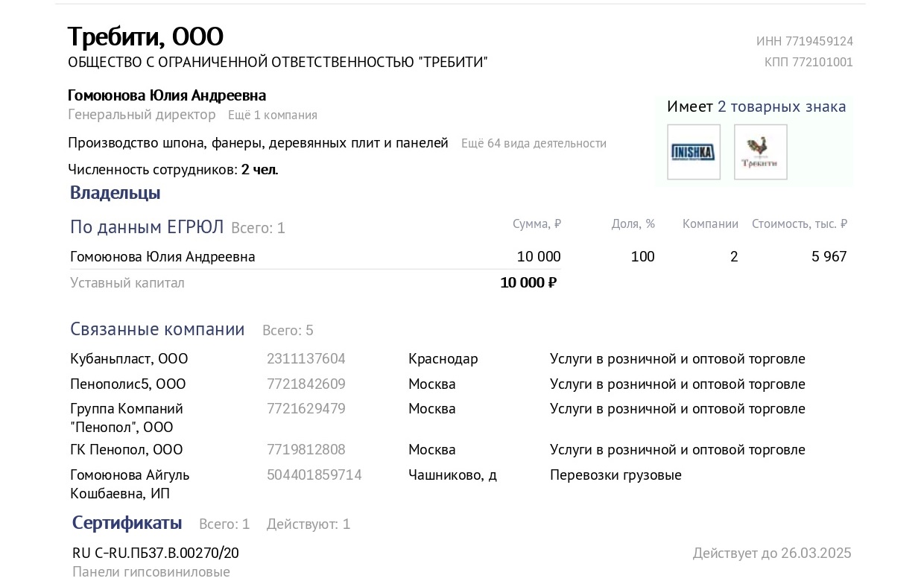Open the Требити rooster trademark thumbnail
The image size is (924, 587).
pyautogui.click(x=761, y=152)
